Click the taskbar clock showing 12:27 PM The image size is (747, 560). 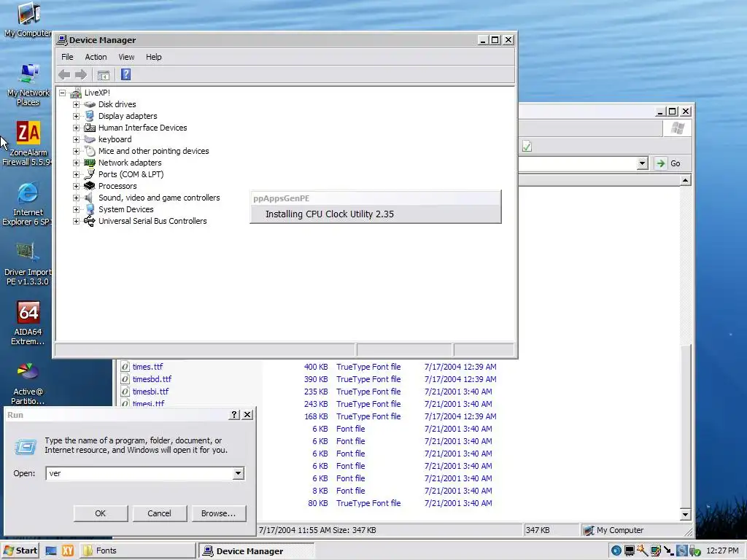(722, 551)
